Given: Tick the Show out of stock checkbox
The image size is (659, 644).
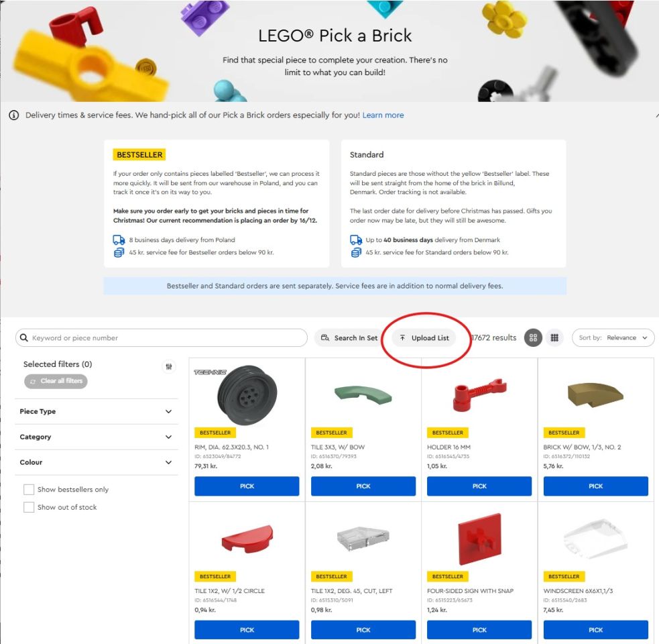Looking at the screenshot, I should tap(29, 507).
